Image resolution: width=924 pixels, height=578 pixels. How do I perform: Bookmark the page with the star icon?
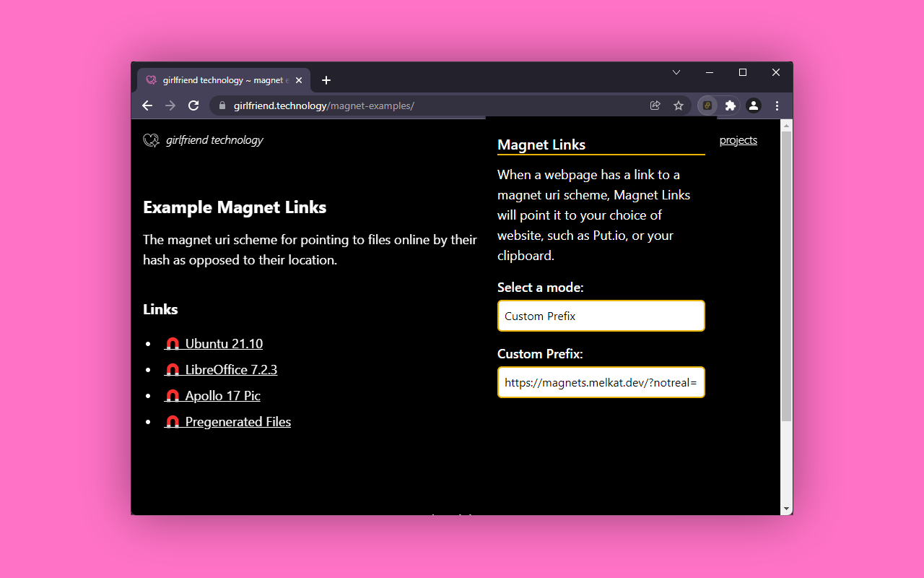(679, 105)
